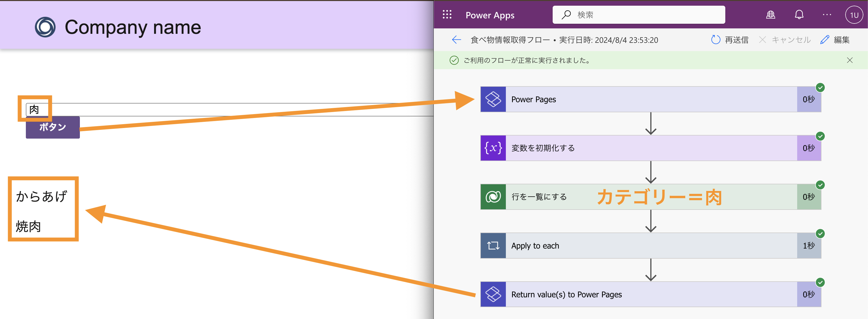Click the back arrow icon

456,40
